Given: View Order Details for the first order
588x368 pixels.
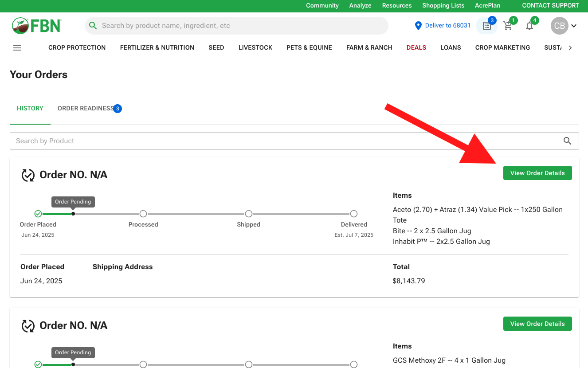Looking at the screenshot, I should pos(537,173).
